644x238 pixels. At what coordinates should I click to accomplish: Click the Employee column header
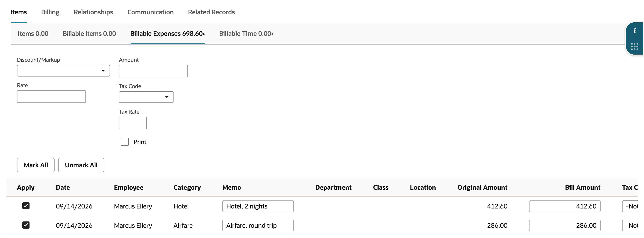click(129, 187)
